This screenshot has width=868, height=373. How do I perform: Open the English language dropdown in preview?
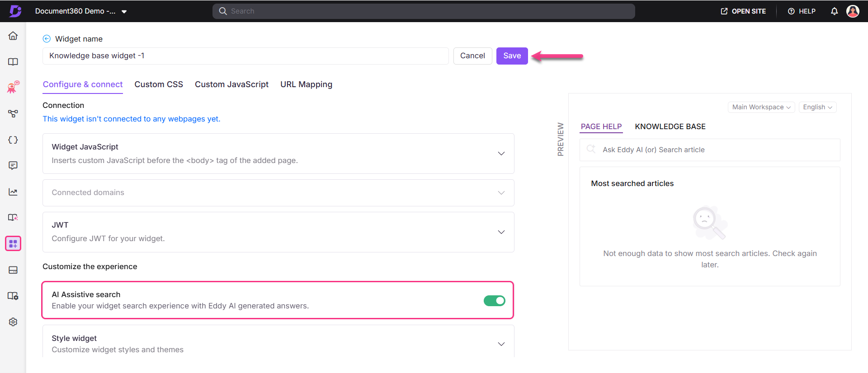click(817, 107)
